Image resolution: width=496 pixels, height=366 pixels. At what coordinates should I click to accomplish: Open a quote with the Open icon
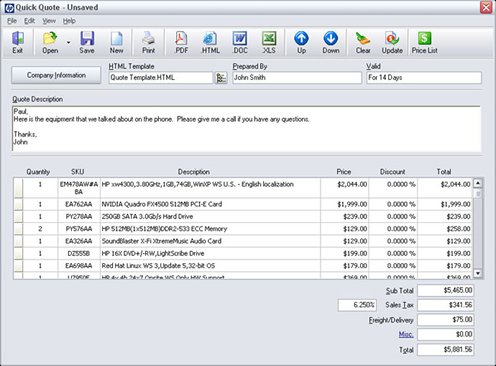50,42
